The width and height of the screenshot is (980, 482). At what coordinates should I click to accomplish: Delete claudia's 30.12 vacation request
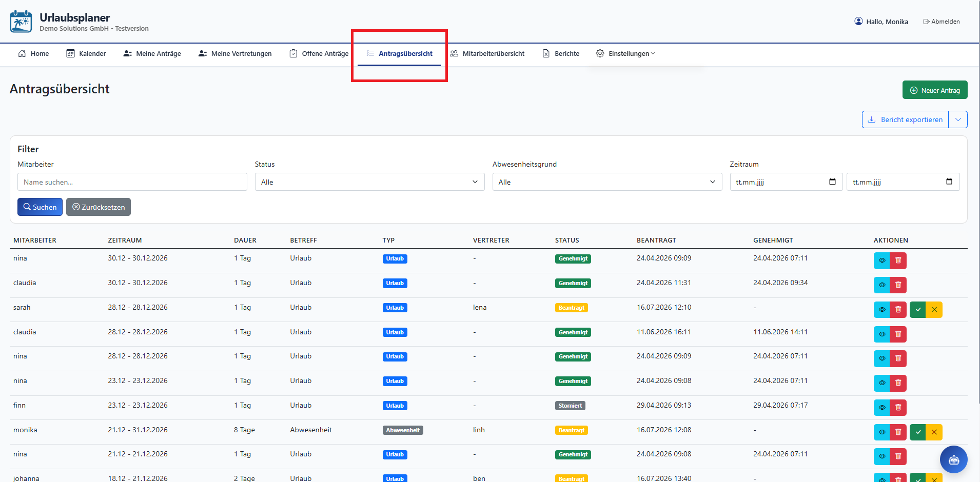(x=898, y=285)
